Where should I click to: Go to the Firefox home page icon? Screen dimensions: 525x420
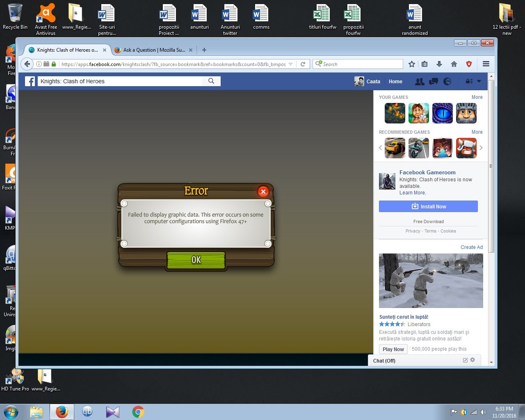454,64
